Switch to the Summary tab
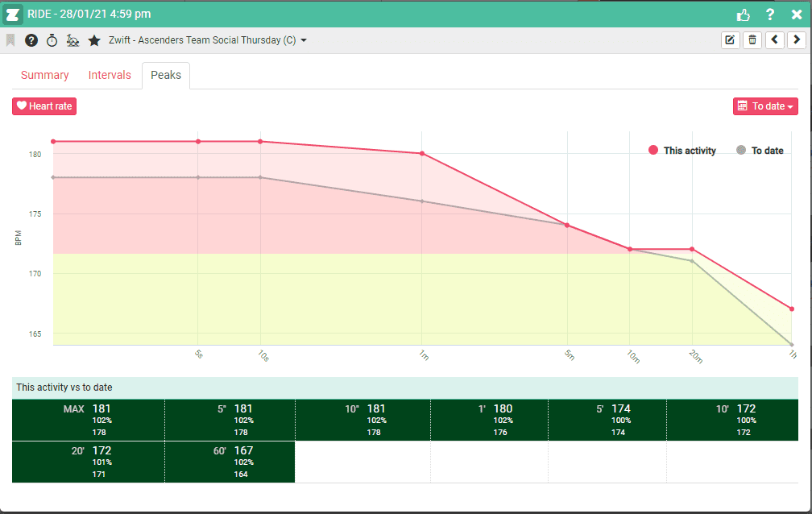The height and width of the screenshot is (514, 812). tap(44, 75)
